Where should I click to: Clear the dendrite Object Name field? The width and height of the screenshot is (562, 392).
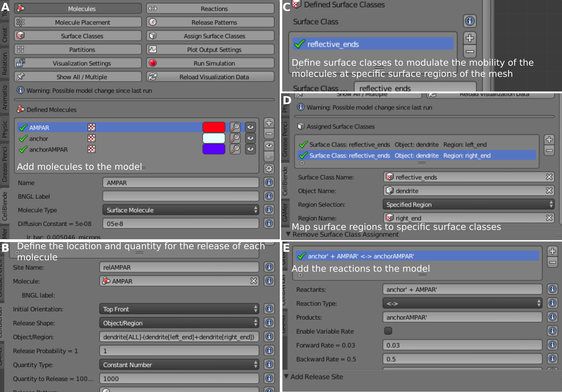pyautogui.click(x=549, y=190)
